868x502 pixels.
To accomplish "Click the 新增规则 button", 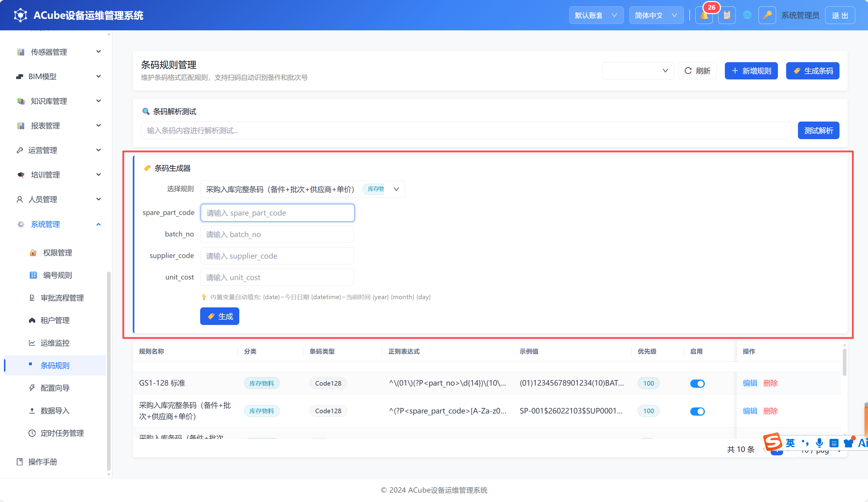I will [751, 71].
